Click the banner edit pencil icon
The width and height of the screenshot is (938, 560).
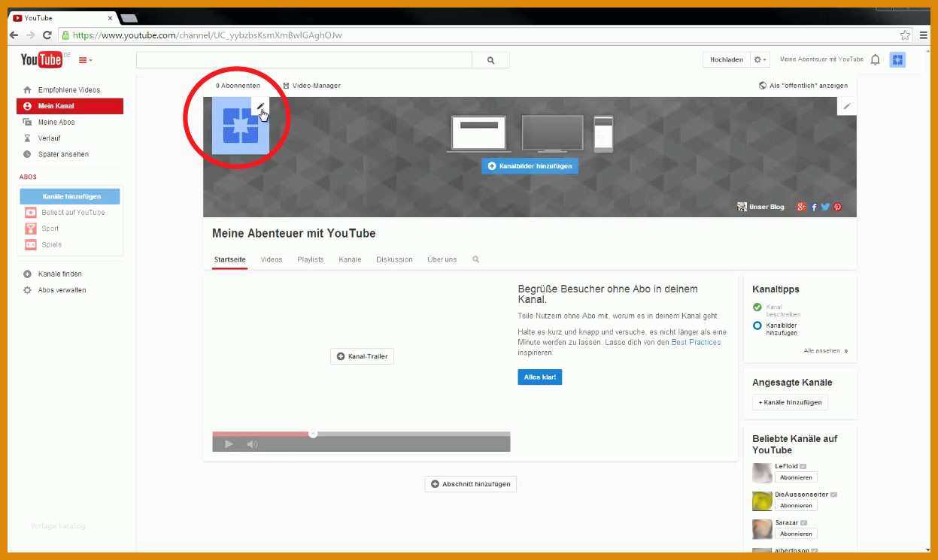pyautogui.click(x=847, y=106)
